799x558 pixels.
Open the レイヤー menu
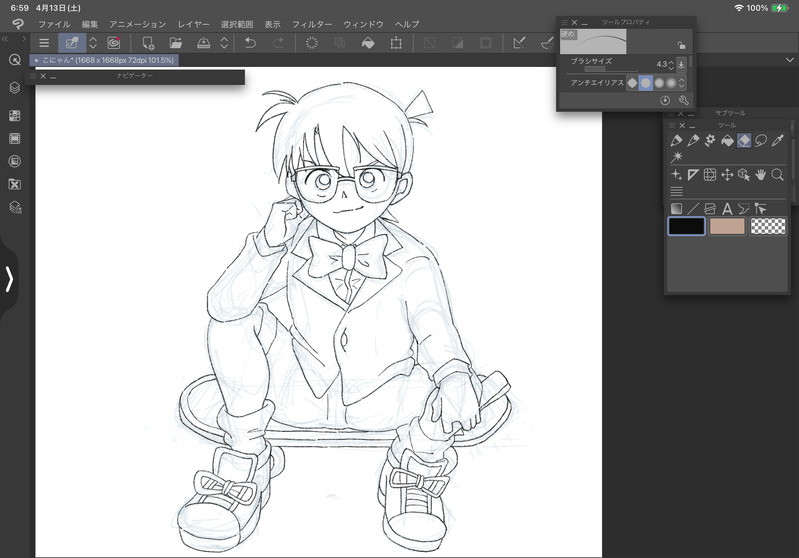pos(194,24)
